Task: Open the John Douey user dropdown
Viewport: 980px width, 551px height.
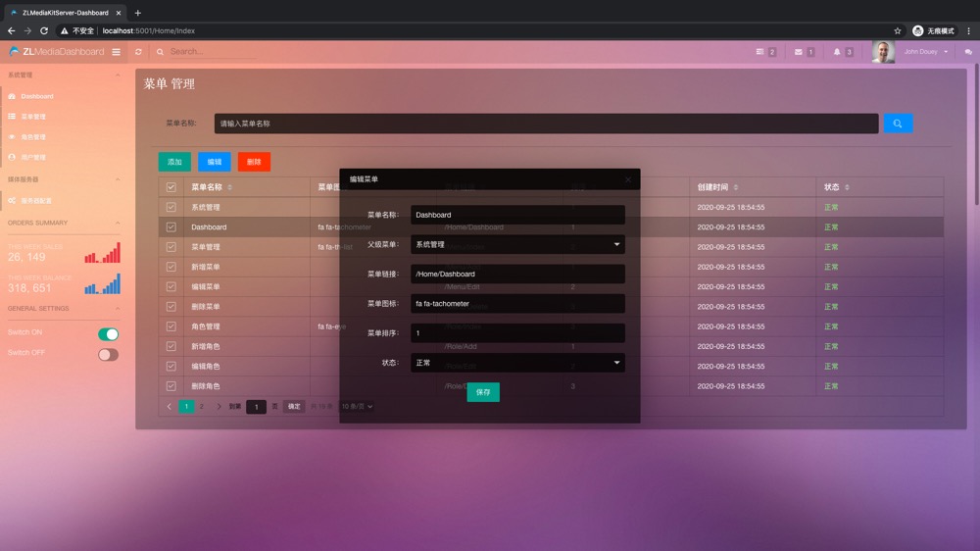Action: [x=926, y=52]
